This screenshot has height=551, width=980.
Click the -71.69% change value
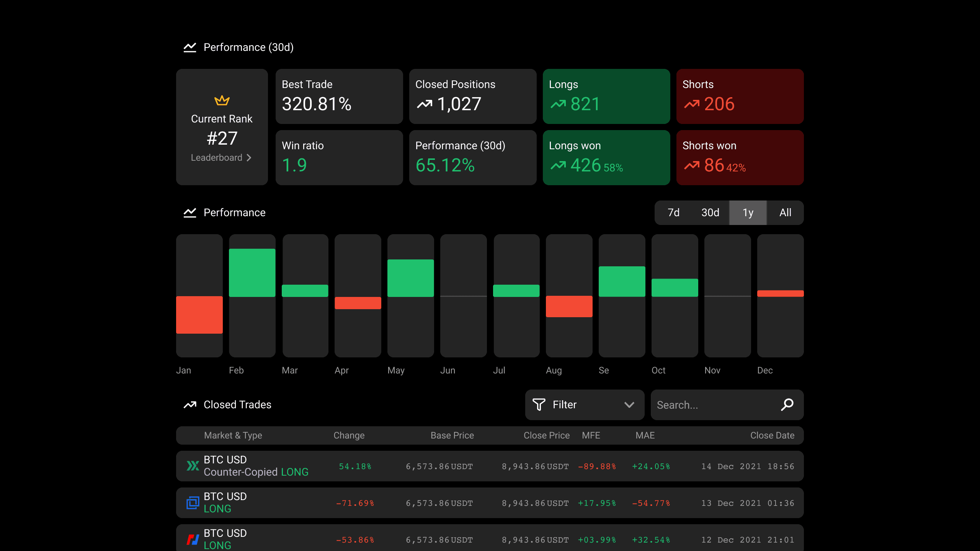(355, 503)
